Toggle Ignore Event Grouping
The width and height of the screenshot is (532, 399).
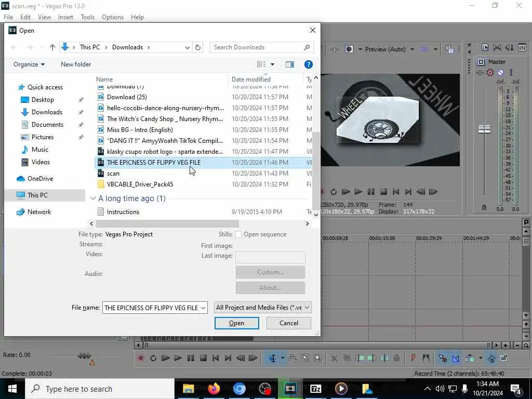(504, 358)
